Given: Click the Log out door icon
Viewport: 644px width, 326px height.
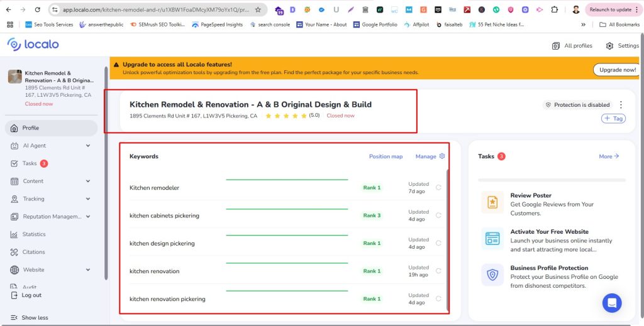Looking at the screenshot, I should pos(14,295).
